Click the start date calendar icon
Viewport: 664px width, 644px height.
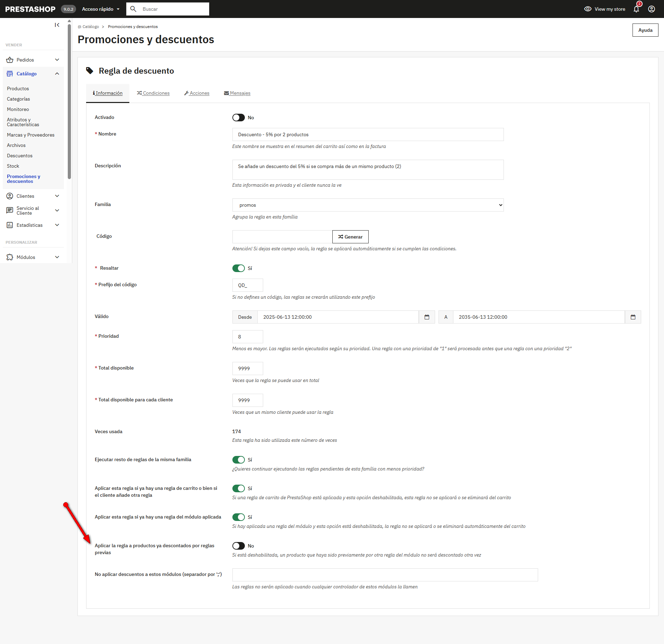pyautogui.click(x=427, y=317)
